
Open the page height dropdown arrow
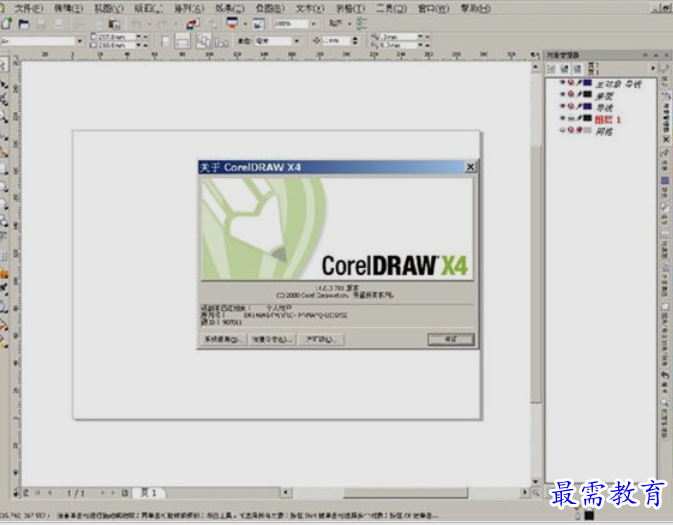coord(138,45)
